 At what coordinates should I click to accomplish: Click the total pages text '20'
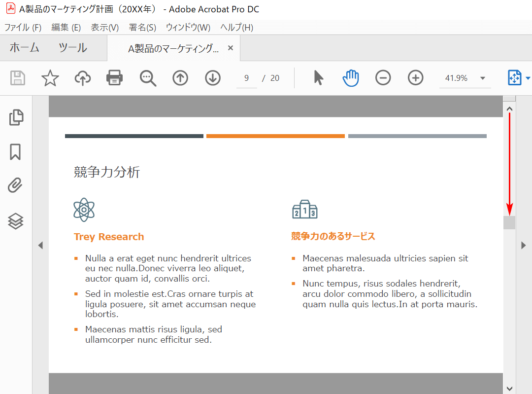click(x=275, y=78)
